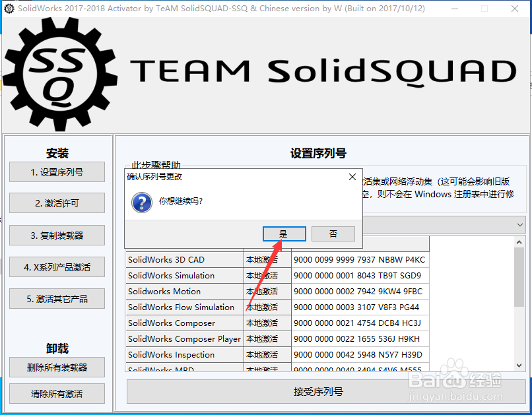
Task: Click the serial list scrollbar thumb
Action: [519, 277]
